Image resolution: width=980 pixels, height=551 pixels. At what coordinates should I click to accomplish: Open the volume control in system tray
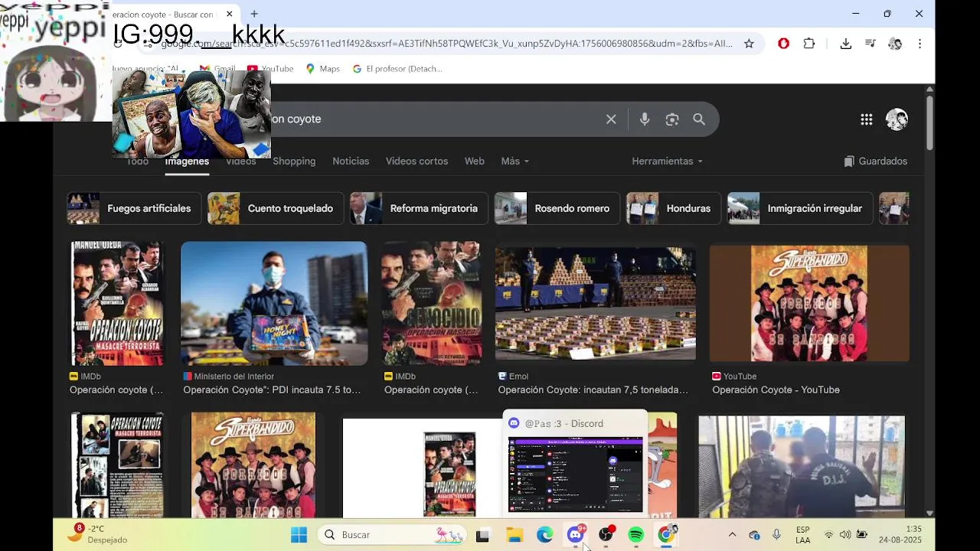(x=844, y=535)
